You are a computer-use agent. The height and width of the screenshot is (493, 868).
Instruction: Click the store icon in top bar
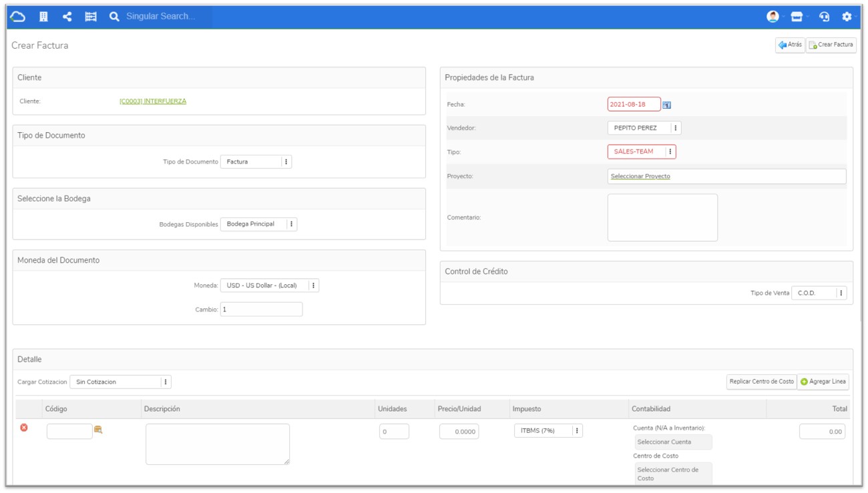tap(797, 17)
